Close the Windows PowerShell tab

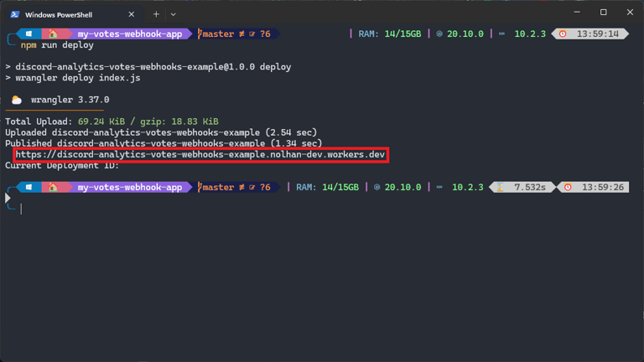pyautogui.click(x=132, y=14)
